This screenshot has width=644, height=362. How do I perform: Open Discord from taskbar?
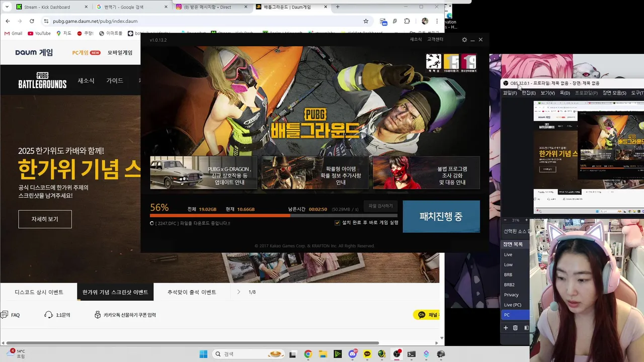[353, 354]
